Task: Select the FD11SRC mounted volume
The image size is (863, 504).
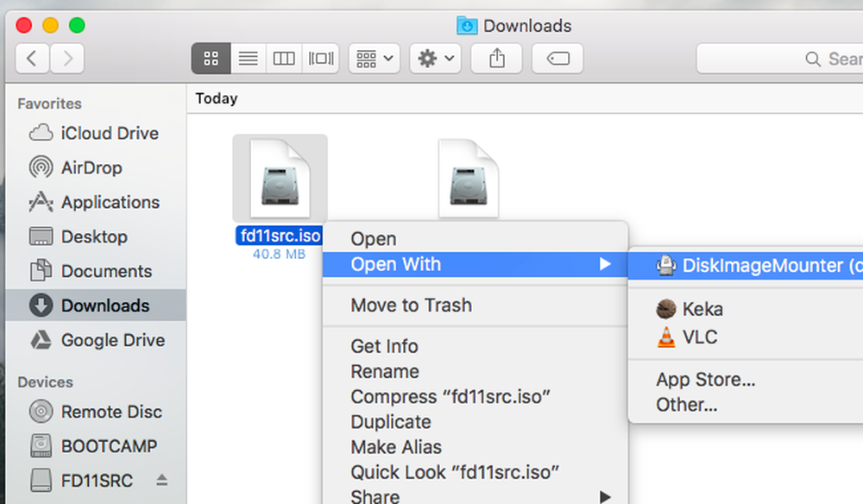Action: [x=96, y=481]
